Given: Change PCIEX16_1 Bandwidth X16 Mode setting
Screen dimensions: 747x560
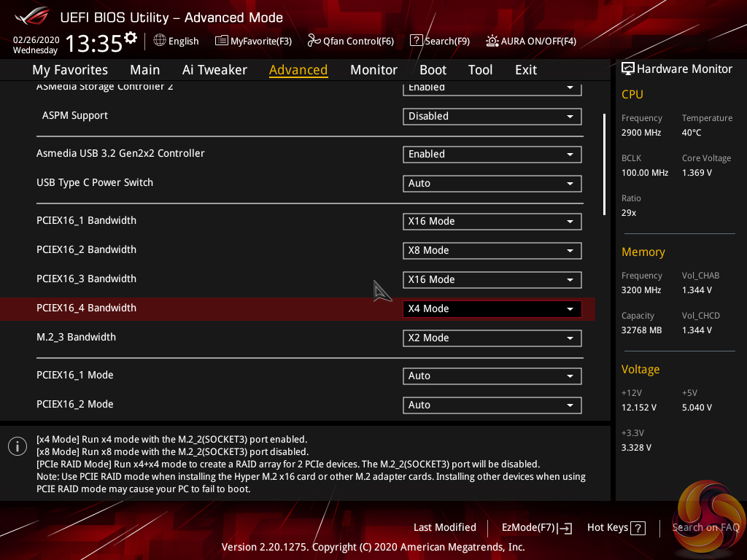Looking at the screenshot, I should click(492, 221).
